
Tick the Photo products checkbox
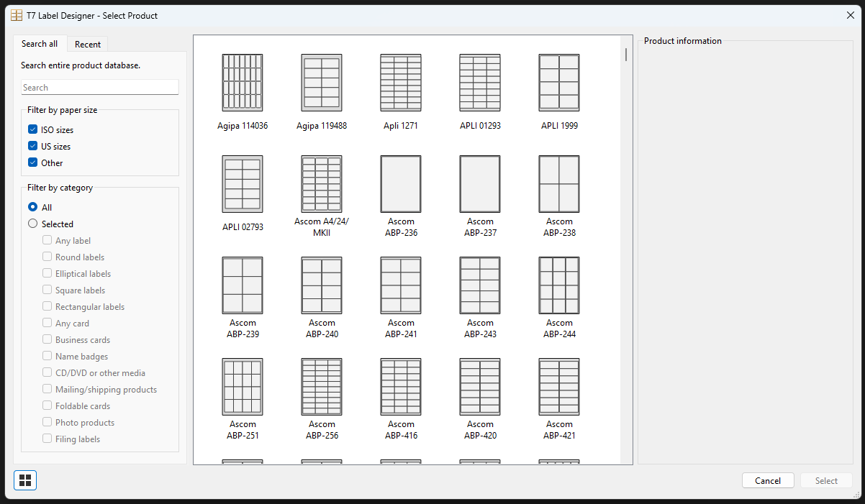pos(47,423)
